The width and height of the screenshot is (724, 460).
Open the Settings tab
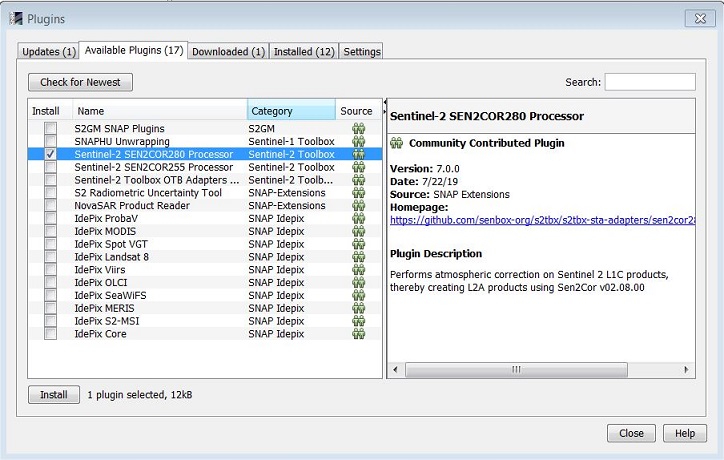[362, 52]
